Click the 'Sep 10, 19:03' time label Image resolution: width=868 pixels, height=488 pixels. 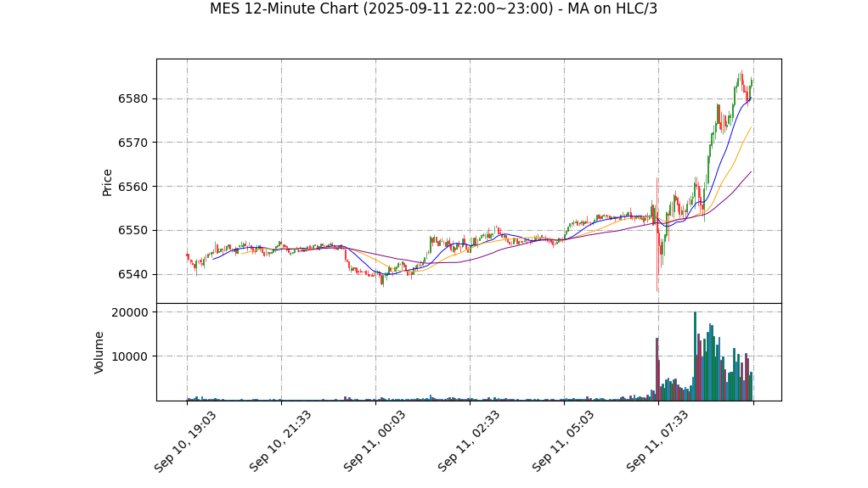(x=185, y=441)
